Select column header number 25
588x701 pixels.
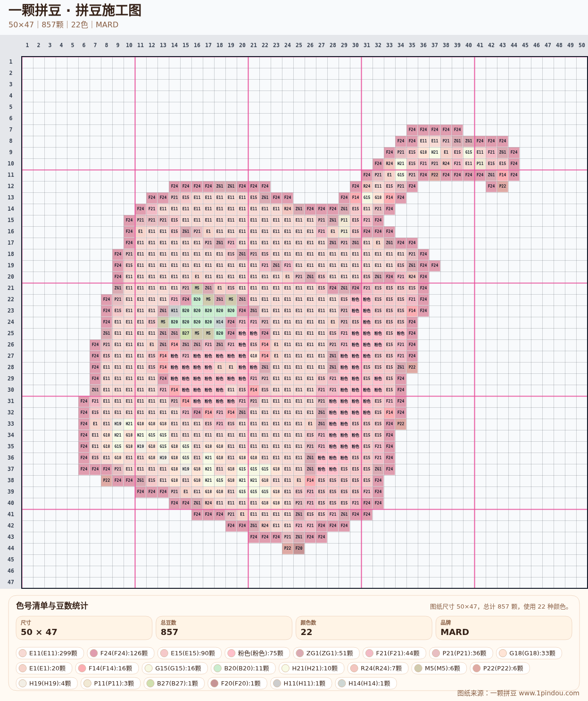pos(299,45)
